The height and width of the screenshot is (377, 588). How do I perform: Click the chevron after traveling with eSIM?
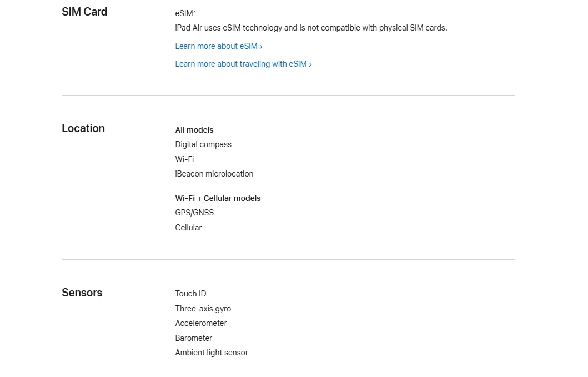coord(310,64)
